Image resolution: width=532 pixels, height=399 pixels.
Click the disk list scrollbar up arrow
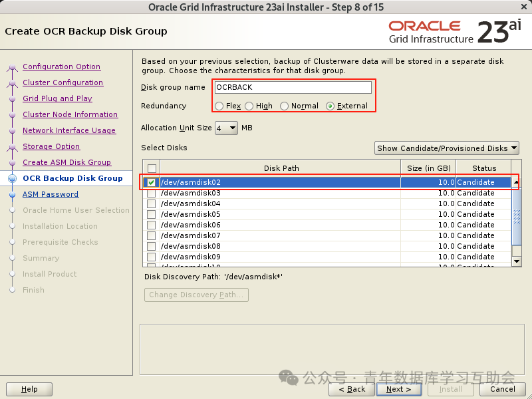point(517,182)
